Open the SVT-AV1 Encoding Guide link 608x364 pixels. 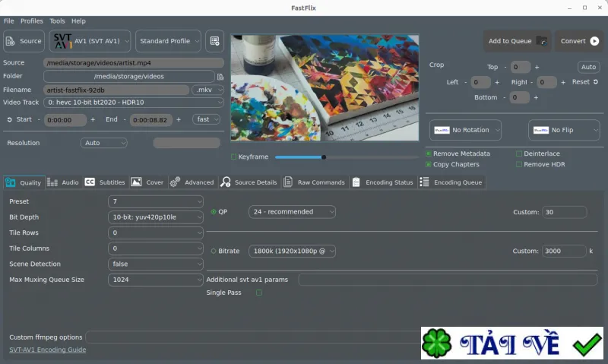48,350
